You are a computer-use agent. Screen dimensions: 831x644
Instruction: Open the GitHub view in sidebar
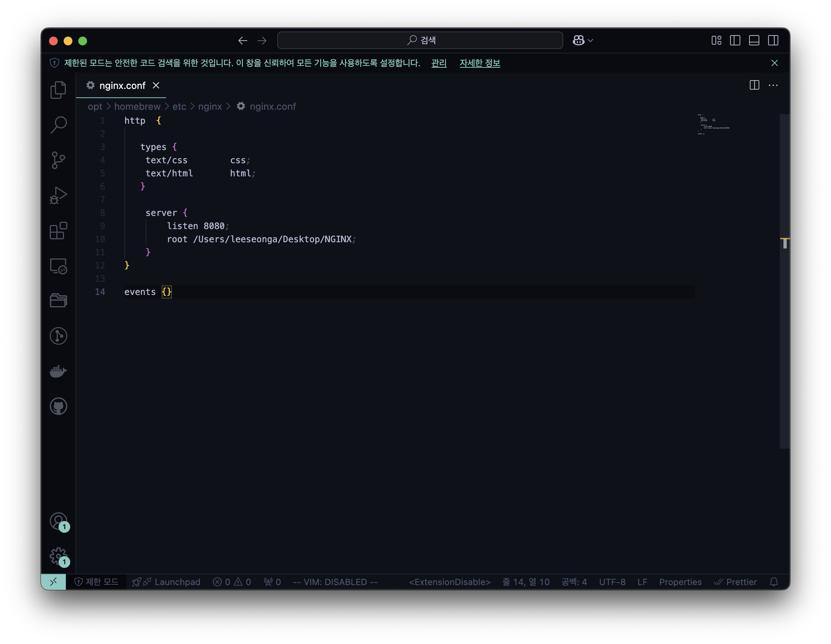pyautogui.click(x=58, y=406)
